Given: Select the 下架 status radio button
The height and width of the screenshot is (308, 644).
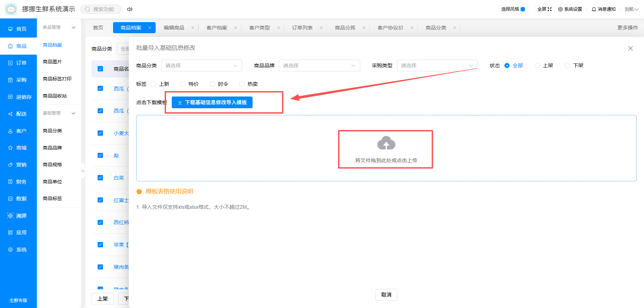Looking at the screenshot, I should 568,66.
